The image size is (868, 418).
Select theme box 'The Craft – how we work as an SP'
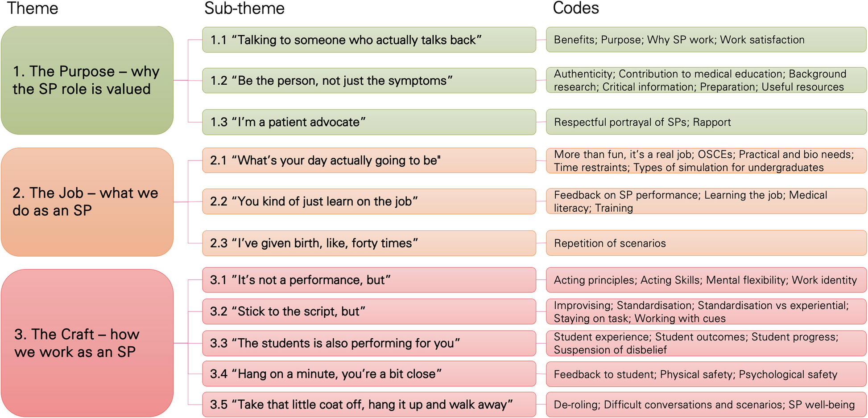87,343
